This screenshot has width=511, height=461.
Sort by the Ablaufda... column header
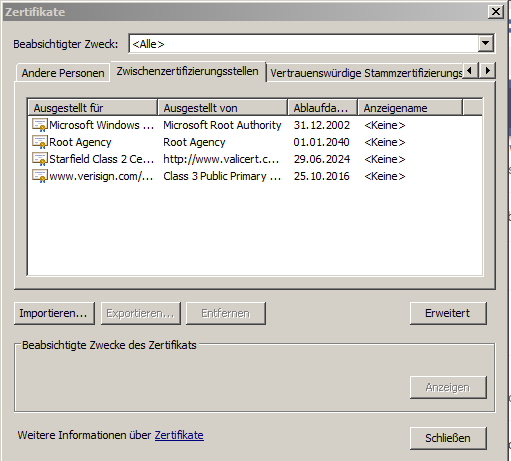click(323, 108)
